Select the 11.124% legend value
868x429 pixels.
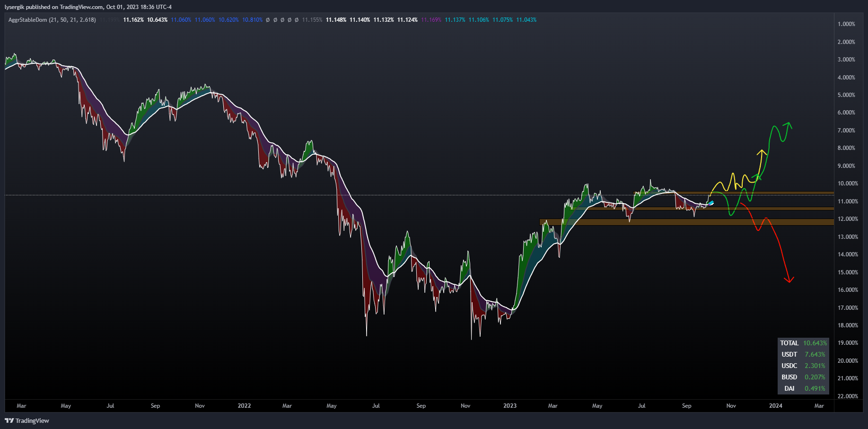point(407,20)
